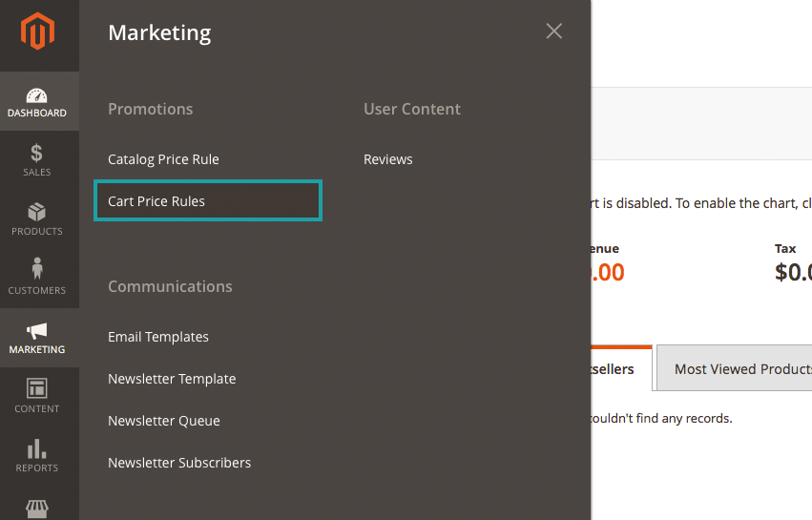812x520 pixels.
Task: Click the Marketing menu title
Action: click(159, 32)
